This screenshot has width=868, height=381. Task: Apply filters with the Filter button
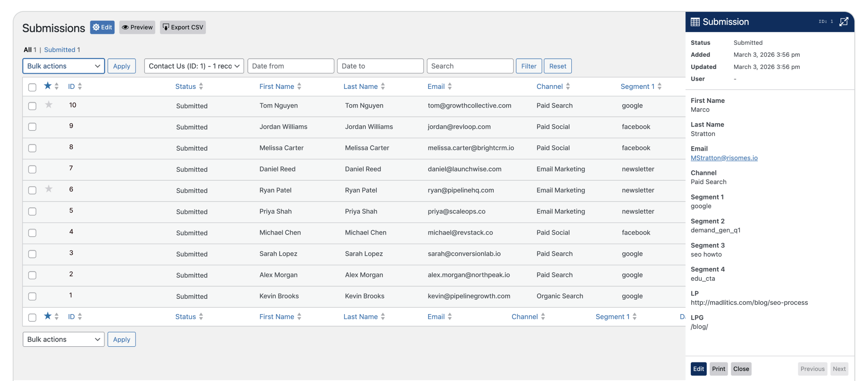click(529, 66)
